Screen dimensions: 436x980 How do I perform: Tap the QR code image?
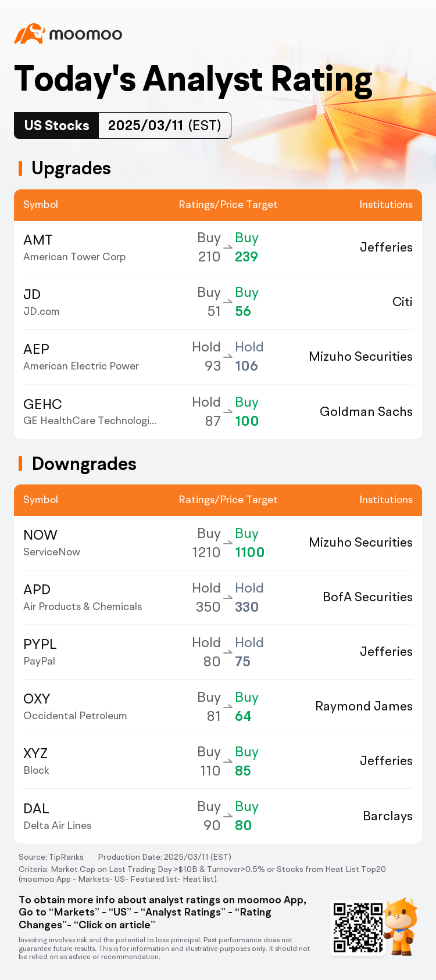tap(358, 928)
